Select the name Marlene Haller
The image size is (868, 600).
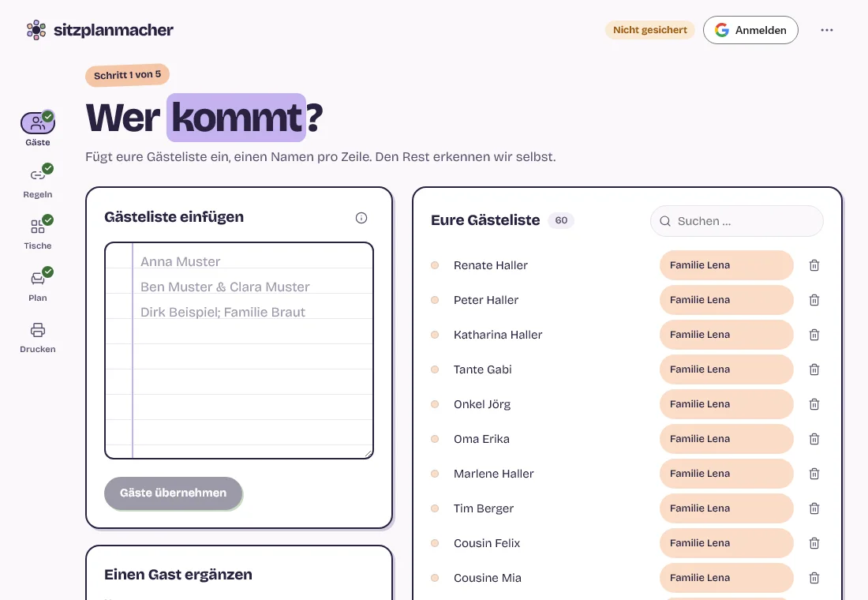[494, 474]
